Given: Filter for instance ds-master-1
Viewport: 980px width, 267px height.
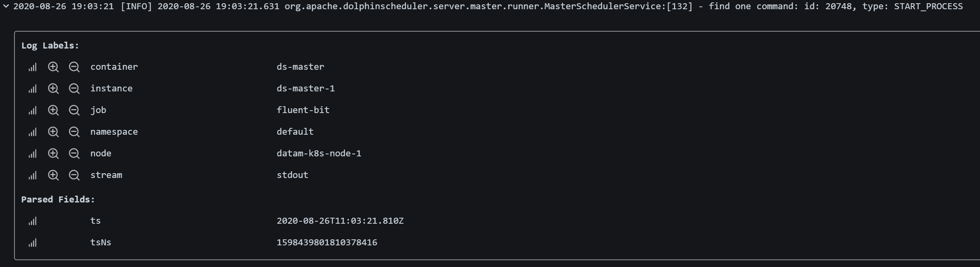Looking at the screenshot, I should [x=53, y=89].
